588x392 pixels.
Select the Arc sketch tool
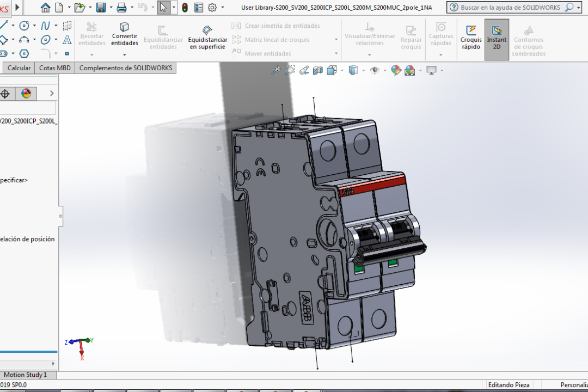click(x=24, y=39)
